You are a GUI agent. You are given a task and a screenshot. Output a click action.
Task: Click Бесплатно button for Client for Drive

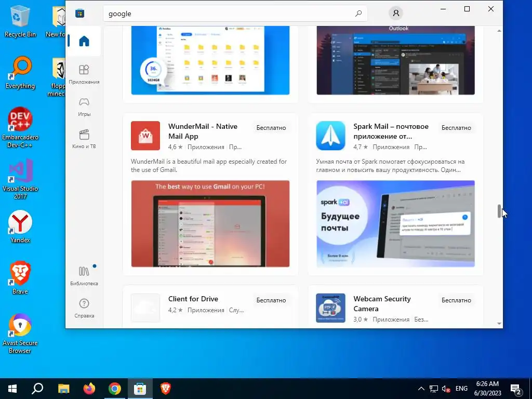point(271,300)
